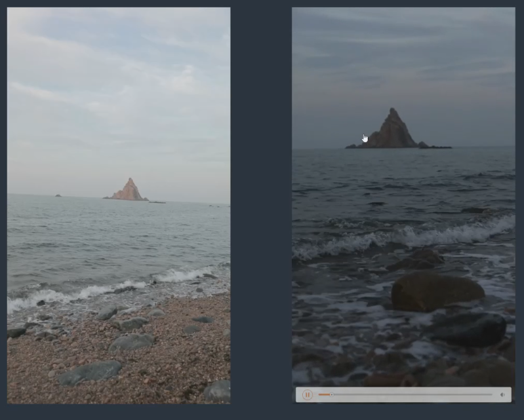Click the seek bar playhead knob
524x420 pixels.
(331, 394)
